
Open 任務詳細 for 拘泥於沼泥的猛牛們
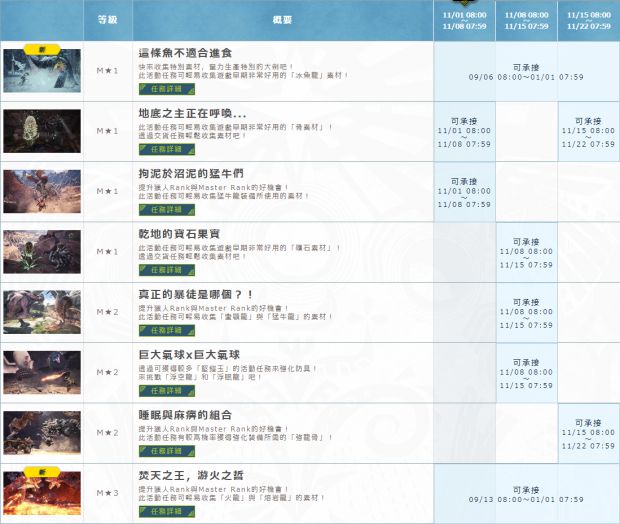pos(166,210)
